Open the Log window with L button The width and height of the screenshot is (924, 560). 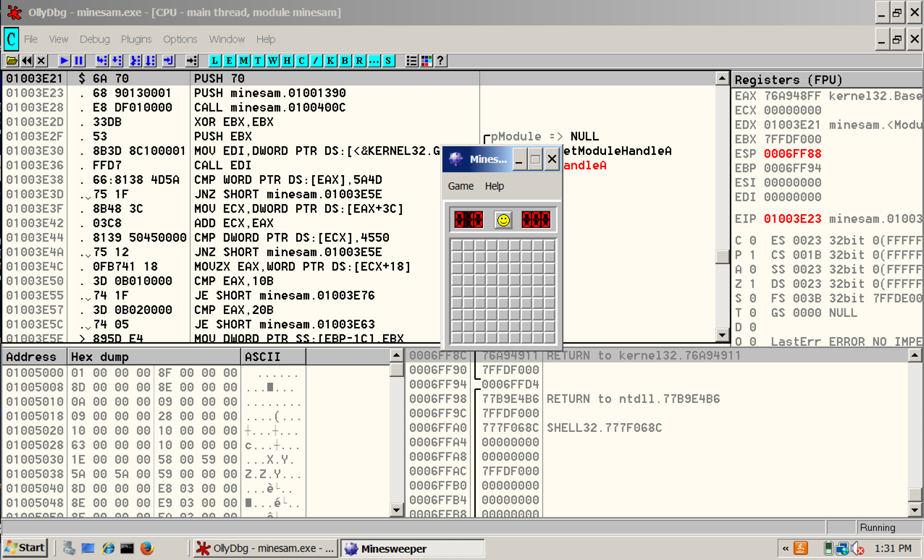pos(215,61)
